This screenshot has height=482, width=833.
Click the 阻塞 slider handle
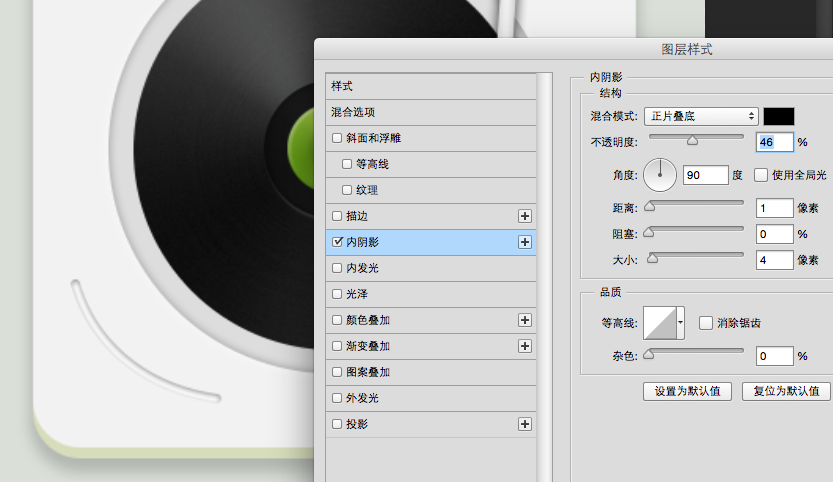[649, 232]
